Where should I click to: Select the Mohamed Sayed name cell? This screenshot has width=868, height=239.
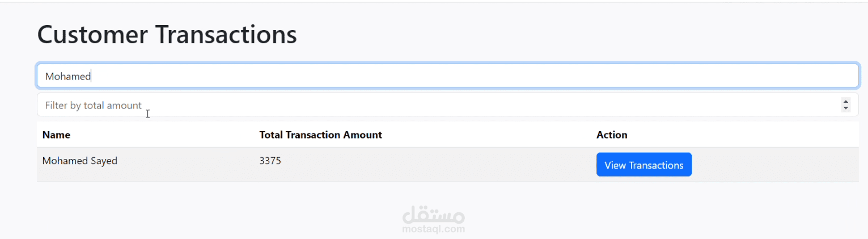coord(79,161)
